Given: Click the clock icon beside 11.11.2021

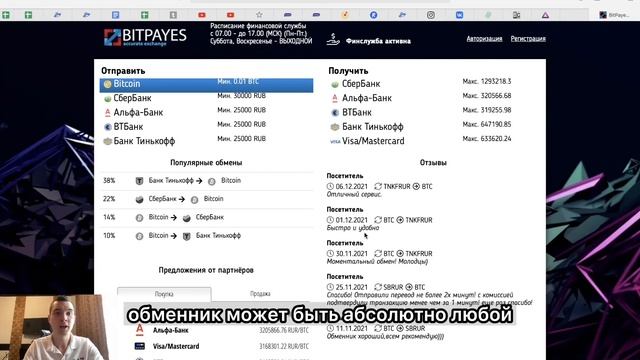Looking at the screenshot, I should coord(330,329).
